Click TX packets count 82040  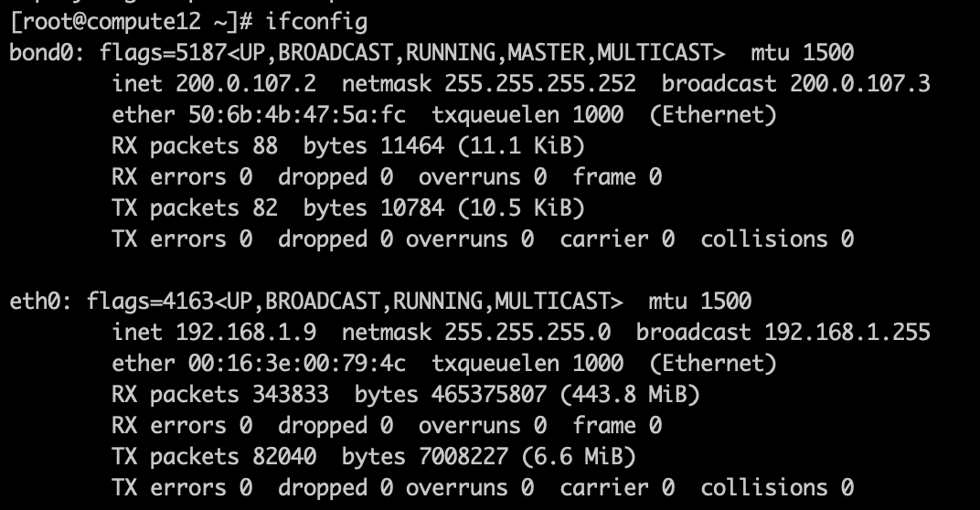click(284, 456)
